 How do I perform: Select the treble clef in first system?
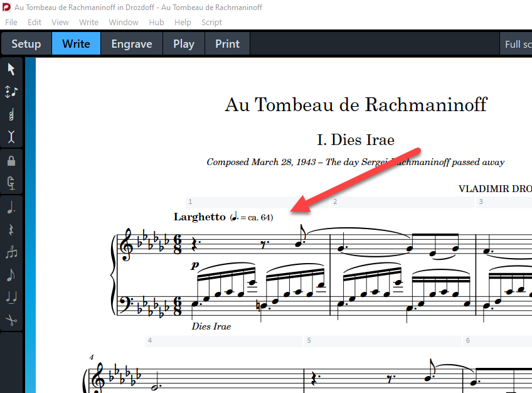point(127,244)
